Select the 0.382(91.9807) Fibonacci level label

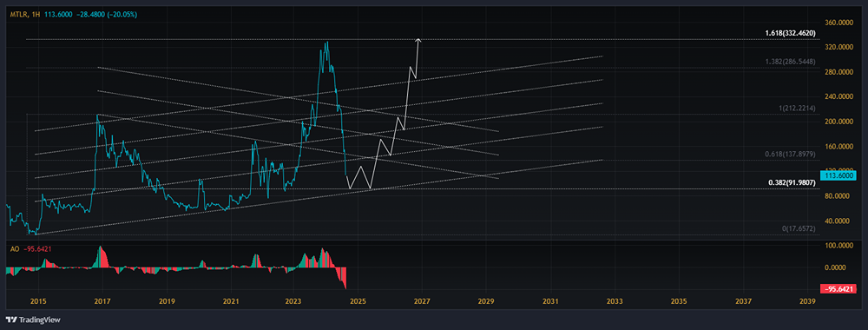792,182
